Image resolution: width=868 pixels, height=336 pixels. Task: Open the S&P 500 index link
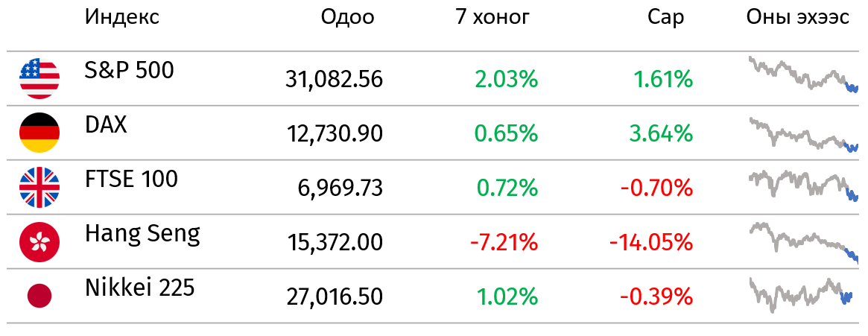(x=129, y=70)
